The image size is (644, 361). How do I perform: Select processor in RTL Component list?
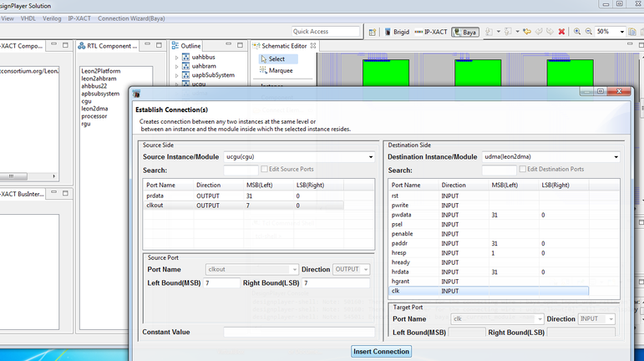(x=94, y=116)
